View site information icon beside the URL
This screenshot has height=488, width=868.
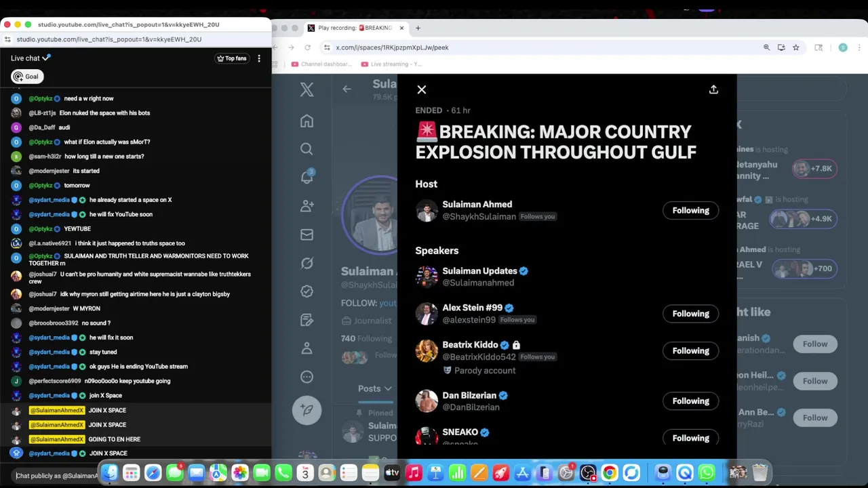327,47
